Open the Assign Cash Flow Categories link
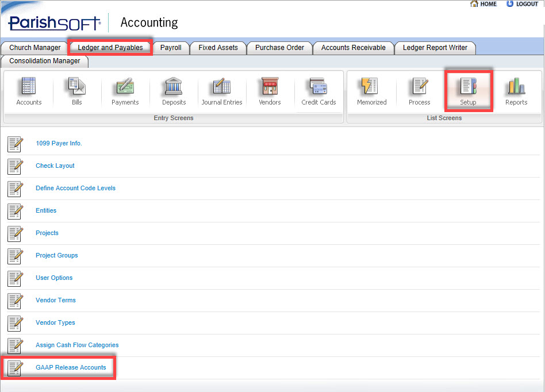The height and width of the screenshot is (392, 545). (77, 345)
